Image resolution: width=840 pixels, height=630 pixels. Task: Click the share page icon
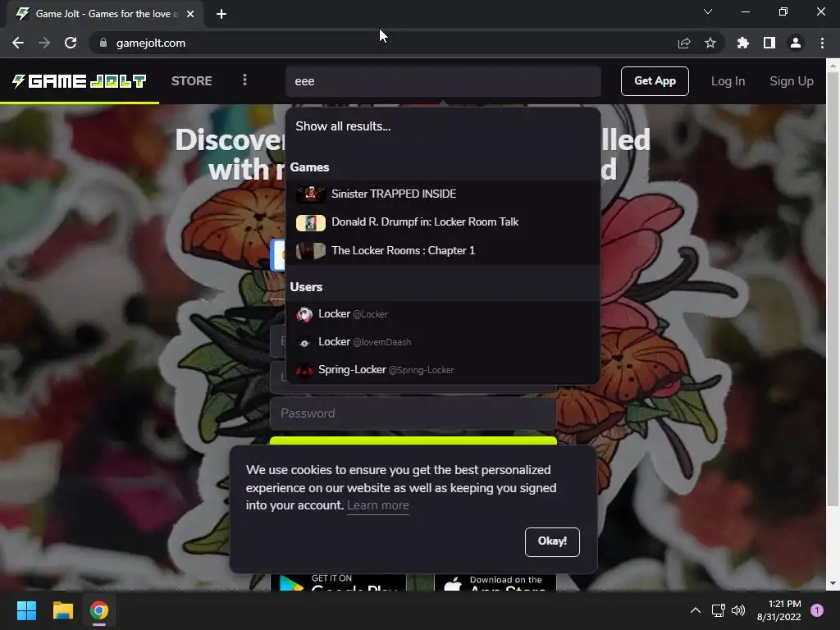(684, 43)
